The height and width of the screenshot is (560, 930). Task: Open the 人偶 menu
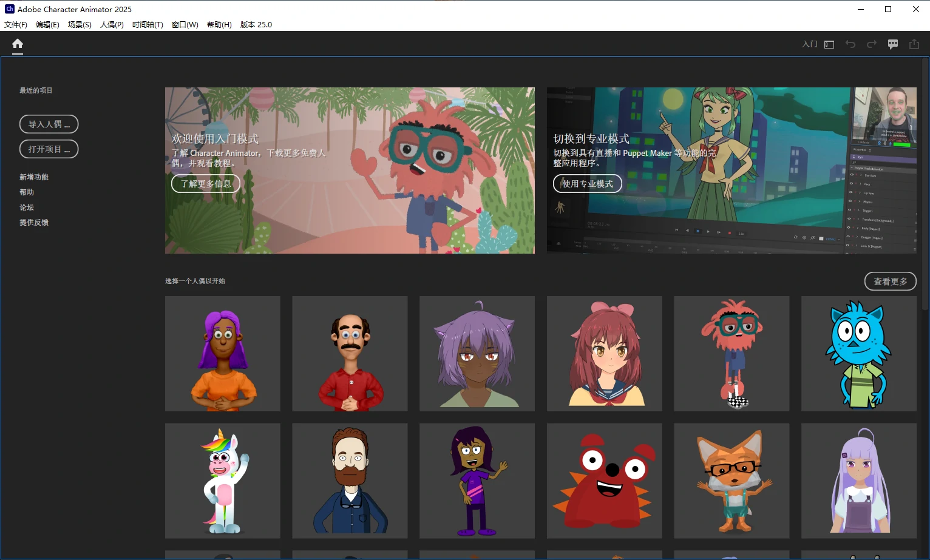(111, 24)
